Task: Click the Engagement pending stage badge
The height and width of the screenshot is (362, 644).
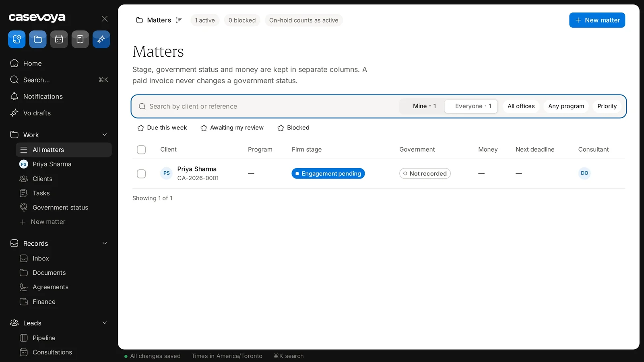Action: [x=328, y=174]
